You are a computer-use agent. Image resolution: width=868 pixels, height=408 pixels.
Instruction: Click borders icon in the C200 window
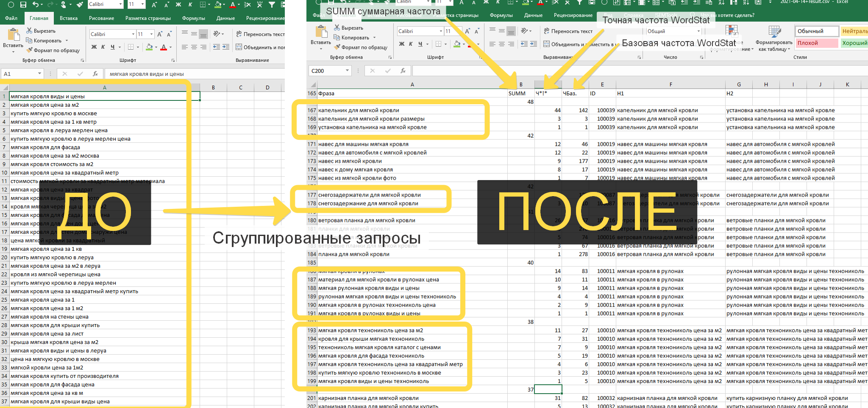point(438,44)
